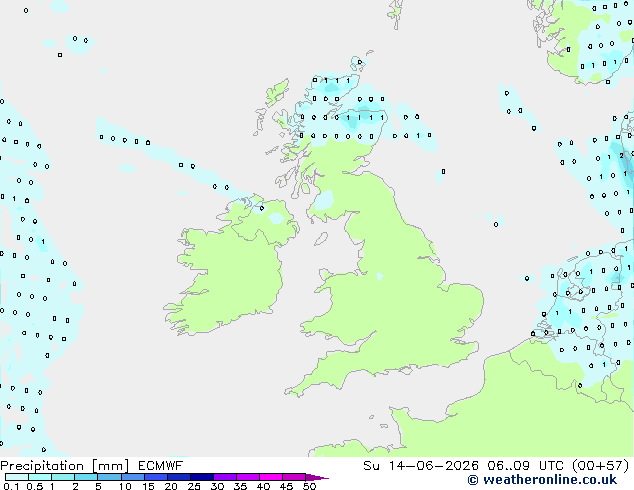Click the 35–40 mm violet legend swatch
Screen dimensions: 634x490
(248, 477)
